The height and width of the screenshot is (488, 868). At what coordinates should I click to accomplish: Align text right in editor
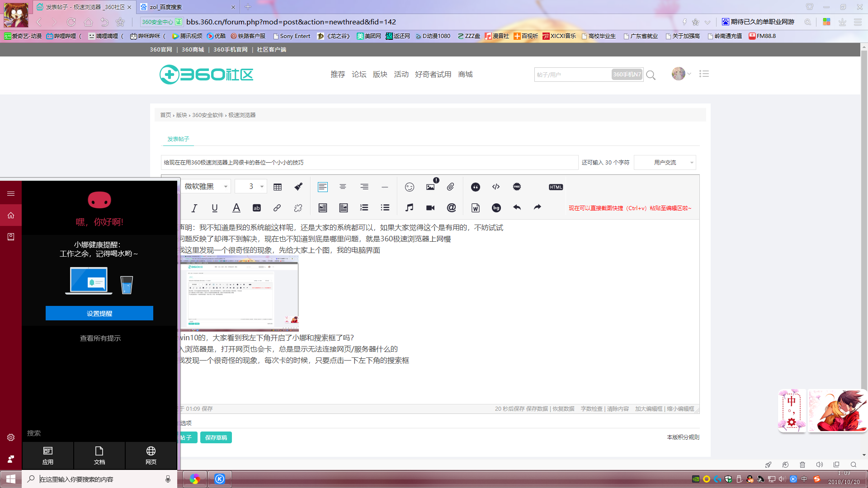[x=364, y=187]
